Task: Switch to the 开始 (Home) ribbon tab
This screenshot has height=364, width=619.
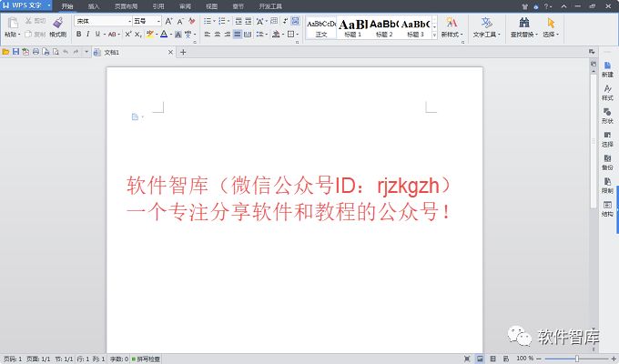Action: pos(67,6)
